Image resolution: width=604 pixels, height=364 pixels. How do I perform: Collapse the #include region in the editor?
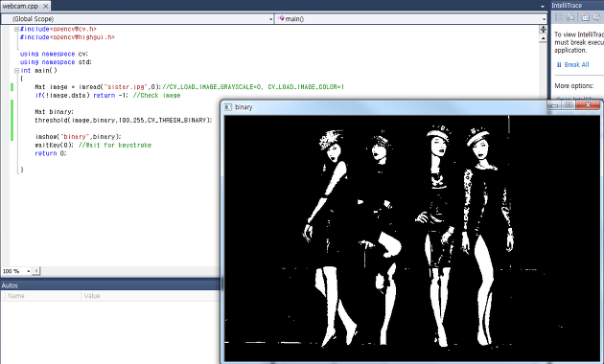click(16, 29)
